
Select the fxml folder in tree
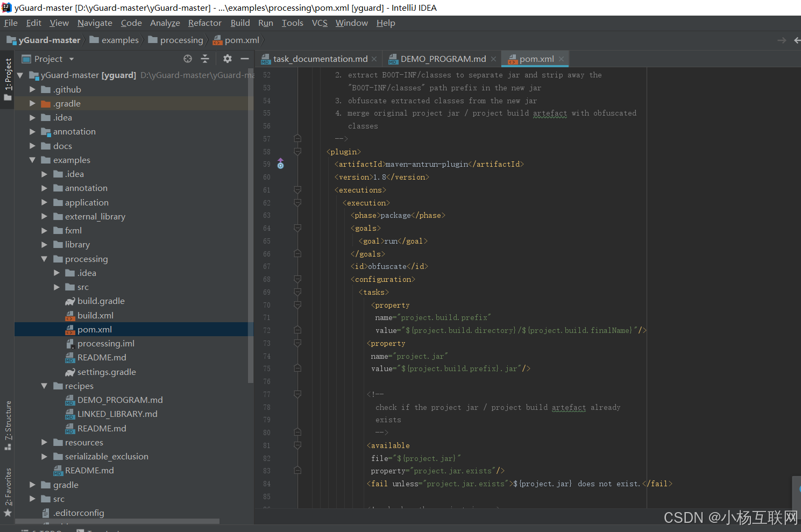(73, 230)
